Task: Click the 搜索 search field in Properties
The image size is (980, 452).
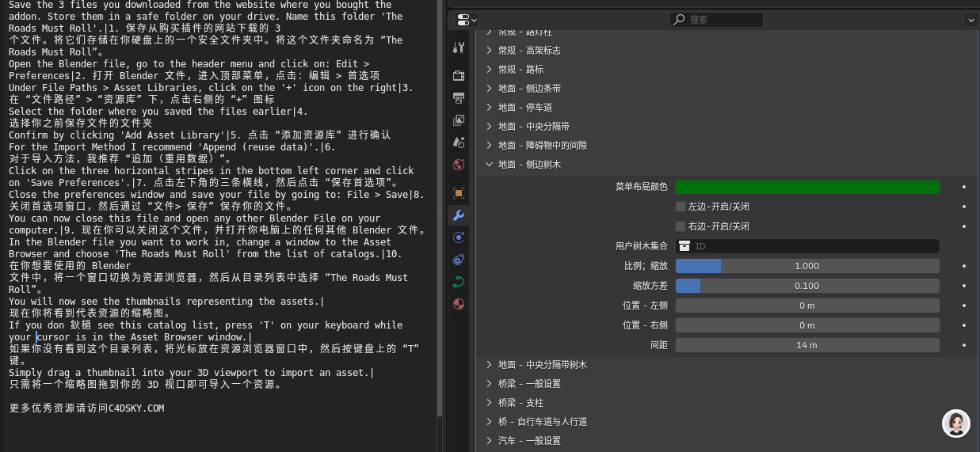Action: click(716, 20)
